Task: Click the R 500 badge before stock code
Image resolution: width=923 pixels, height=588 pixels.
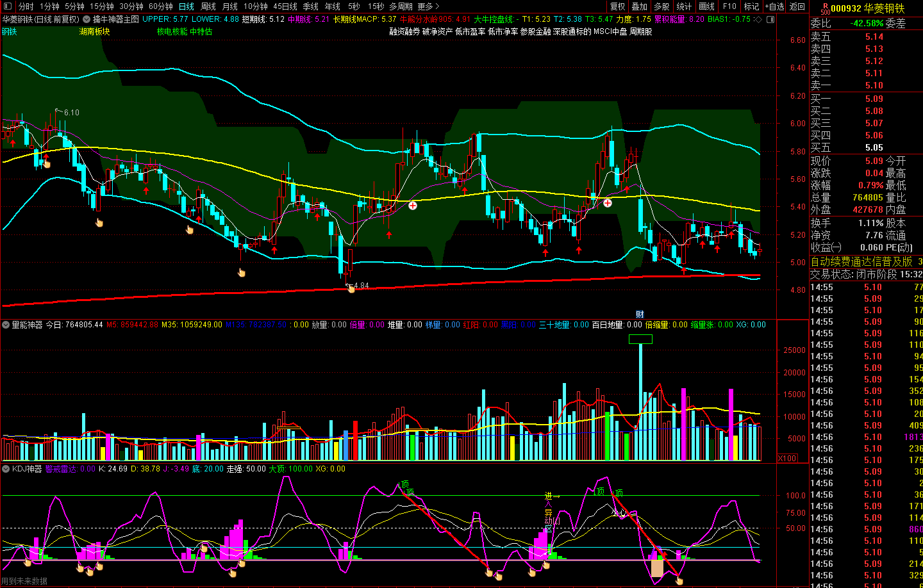Action: [x=824, y=8]
